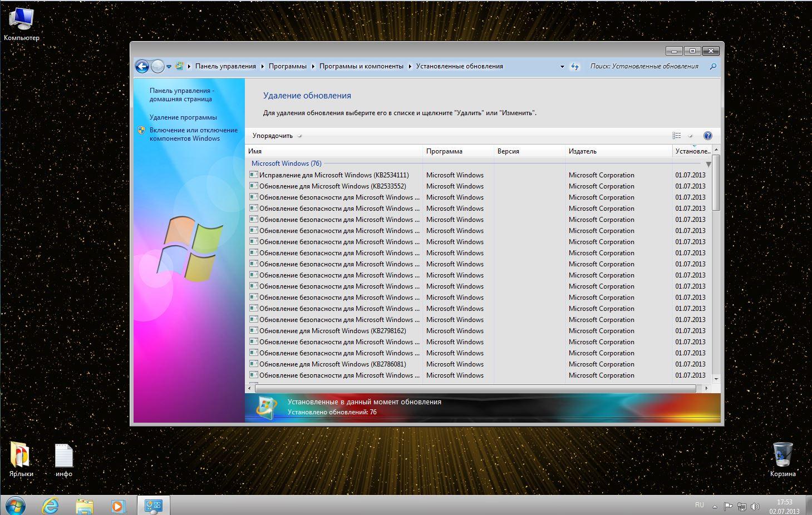Open the address bar history dropdown
Viewport: 812px width, 515px height.
coord(562,67)
